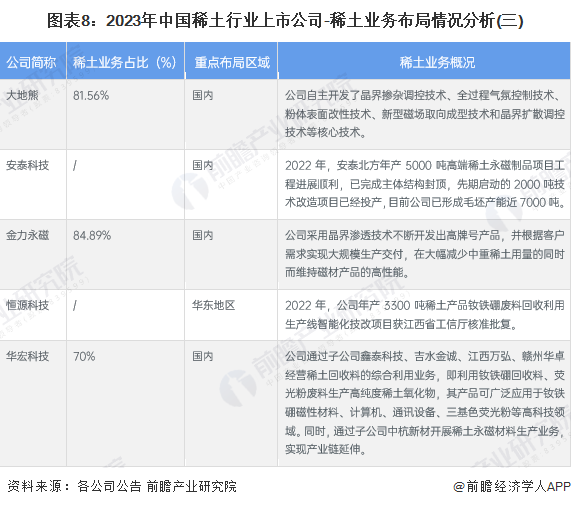The image size is (571, 507).
Task: Select the company name '华宏科技'
Action: [28, 356]
